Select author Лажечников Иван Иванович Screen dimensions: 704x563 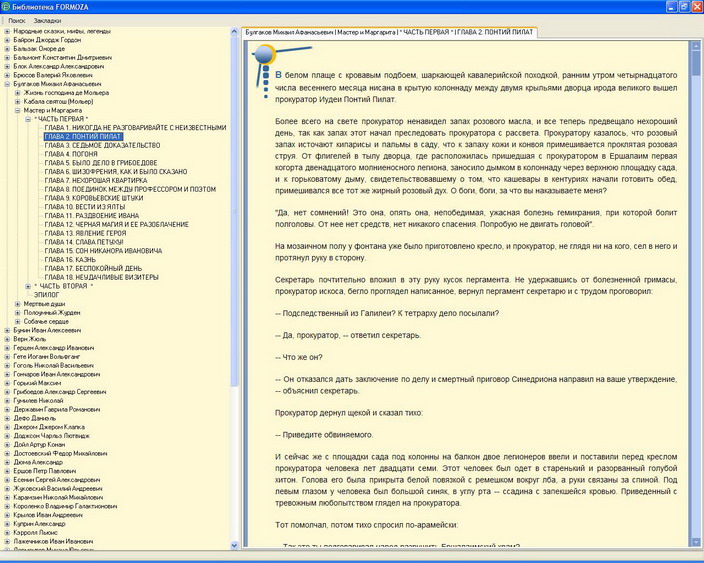[x=53, y=542]
